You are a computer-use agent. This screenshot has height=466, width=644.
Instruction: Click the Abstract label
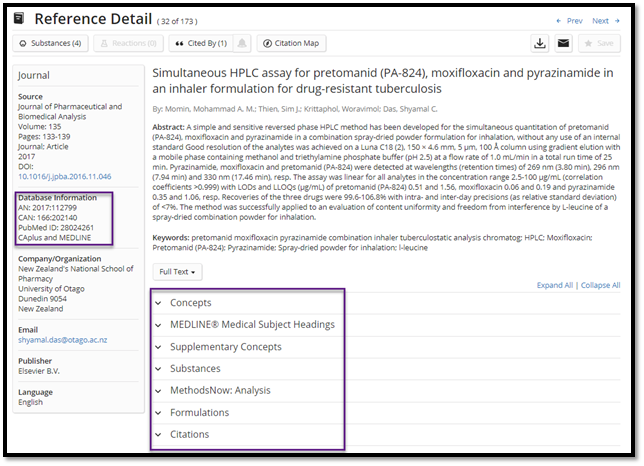(x=168, y=127)
